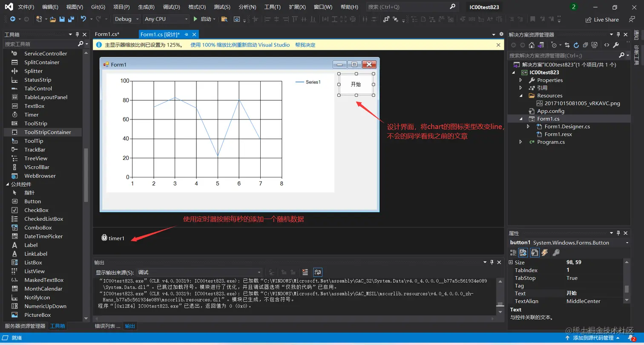Open the Any CPU platform dropdown
The height and width of the screenshot is (345, 644).
pyautogui.click(x=166, y=19)
